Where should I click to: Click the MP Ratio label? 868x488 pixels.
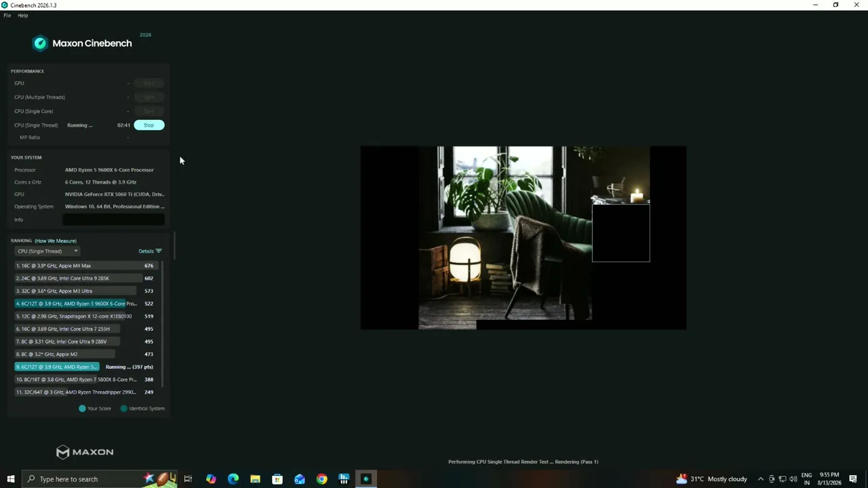point(30,138)
